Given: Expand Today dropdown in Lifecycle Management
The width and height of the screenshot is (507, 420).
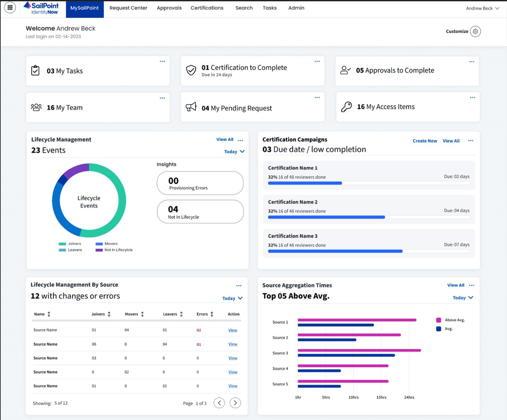Looking at the screenshot, I should pyautogui.click(x=234, y=152).
